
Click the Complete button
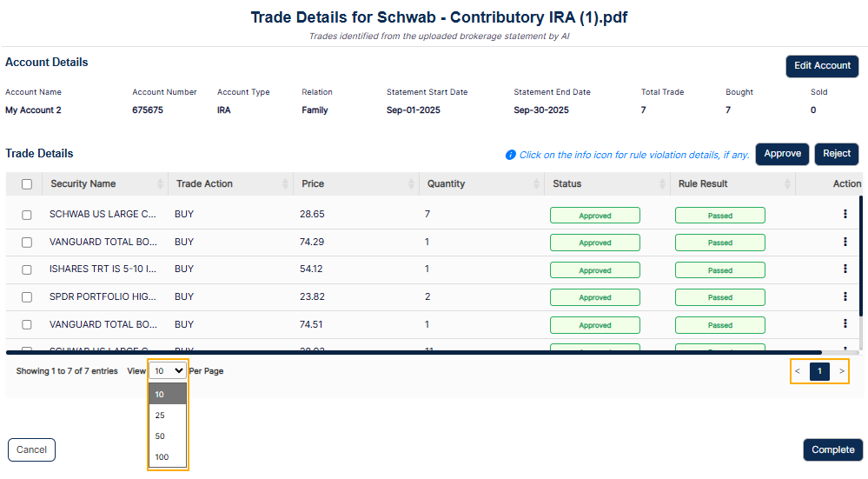[x=832, y=449]
